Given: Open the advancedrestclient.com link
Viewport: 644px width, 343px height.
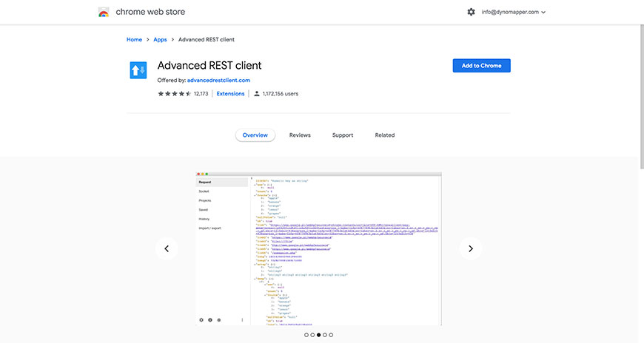Looking at the screenshot, I should [218, 80].
